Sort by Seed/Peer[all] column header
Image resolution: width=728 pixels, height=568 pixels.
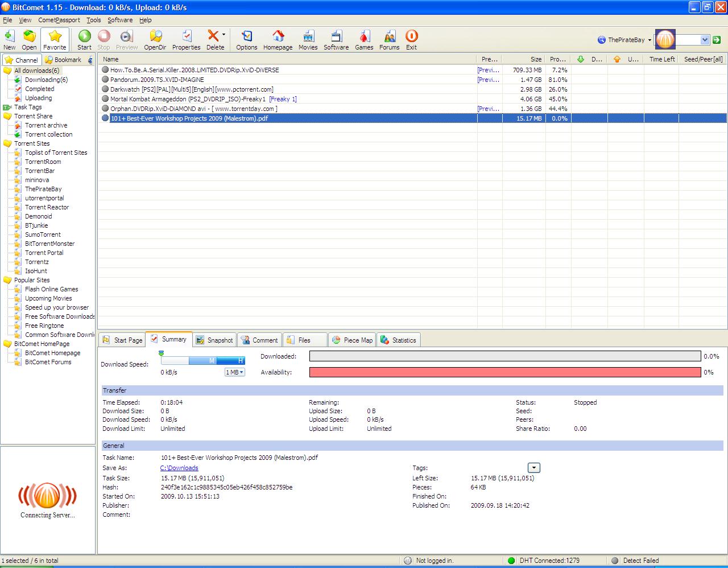coord(704,59)
